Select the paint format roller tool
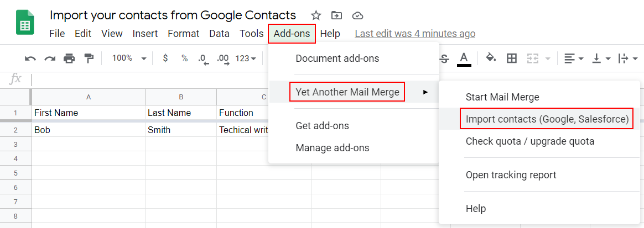 89,58
